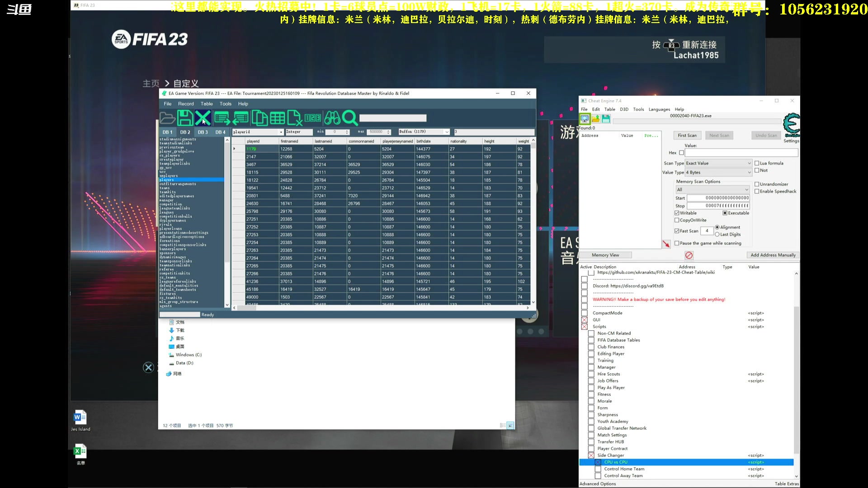Activate the CompactMode script checkbox
This screenshot has width=868, height=488.
[x=585, y=313]
